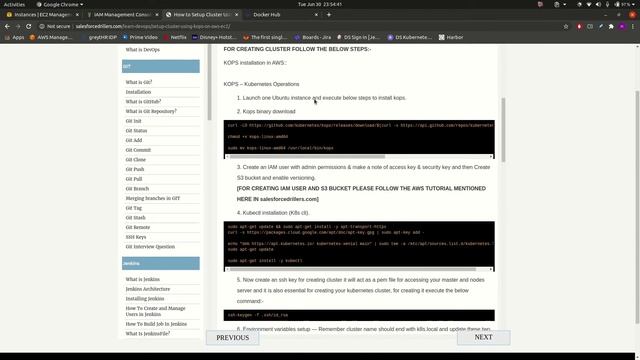
Task: Go back with the browser back arrow
Action: click(x=7, y=26)
